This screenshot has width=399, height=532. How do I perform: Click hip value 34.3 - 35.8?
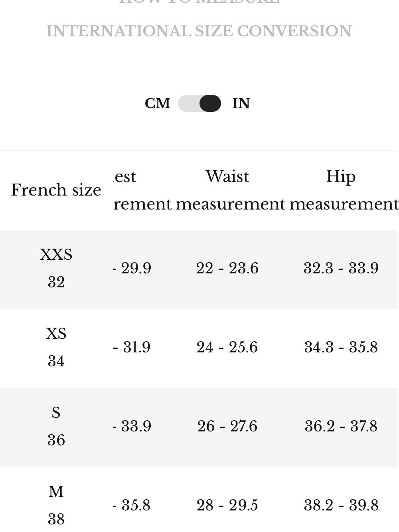[x=341, y=347]
